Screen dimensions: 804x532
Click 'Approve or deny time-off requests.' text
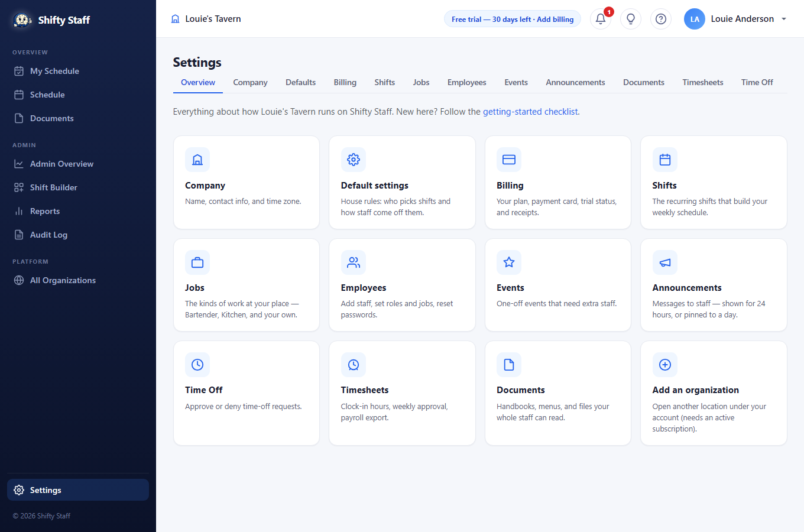[244, 407]
